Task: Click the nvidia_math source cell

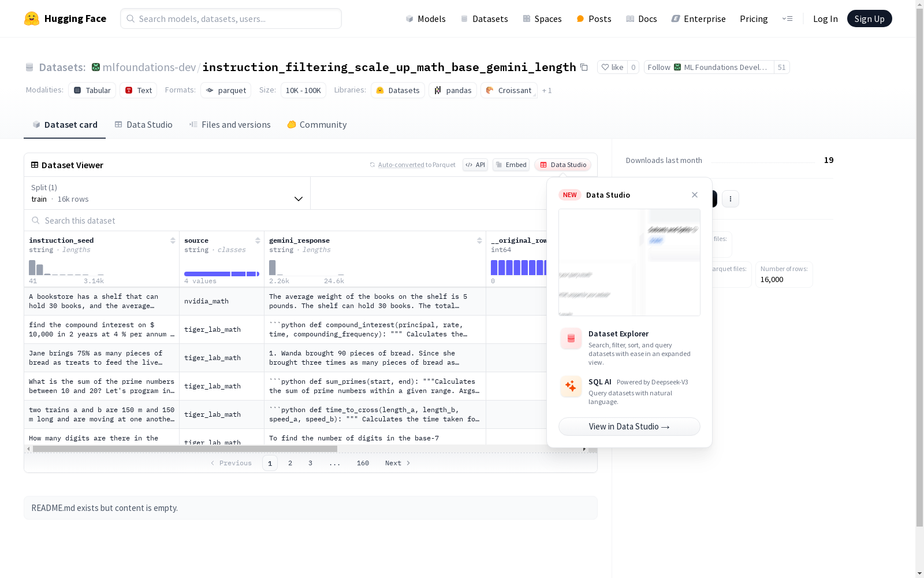Action: [222, 301]
